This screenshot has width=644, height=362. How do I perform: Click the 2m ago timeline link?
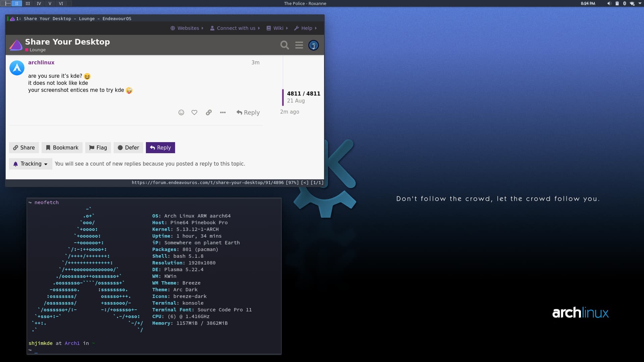(x=289, y=112)
